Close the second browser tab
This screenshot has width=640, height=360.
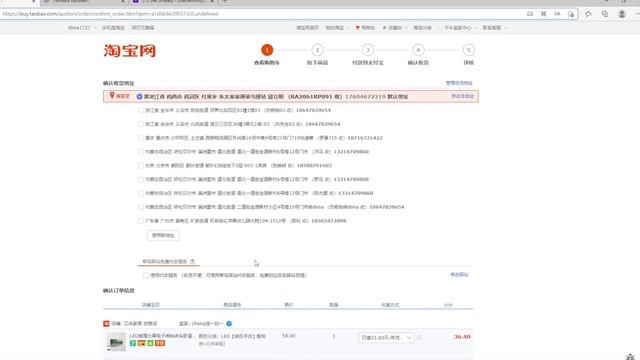pyautogui.click(x=123, y=1)
